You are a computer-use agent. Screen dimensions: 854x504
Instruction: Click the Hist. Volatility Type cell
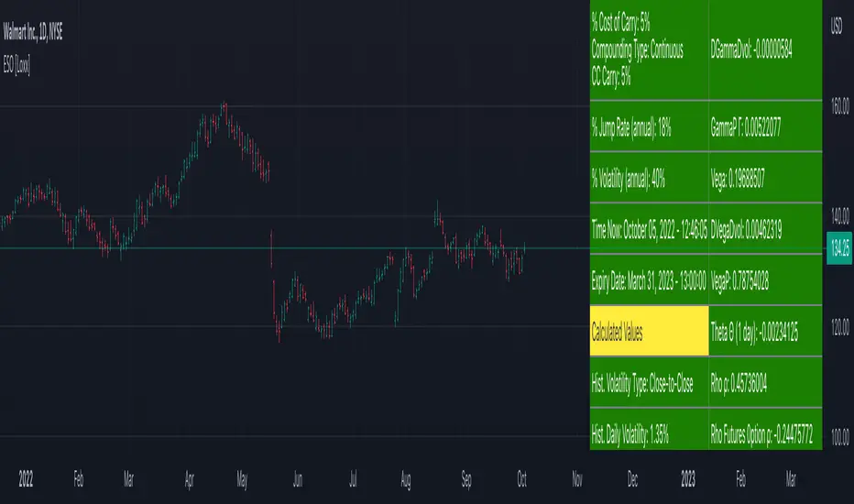(650, 383)
